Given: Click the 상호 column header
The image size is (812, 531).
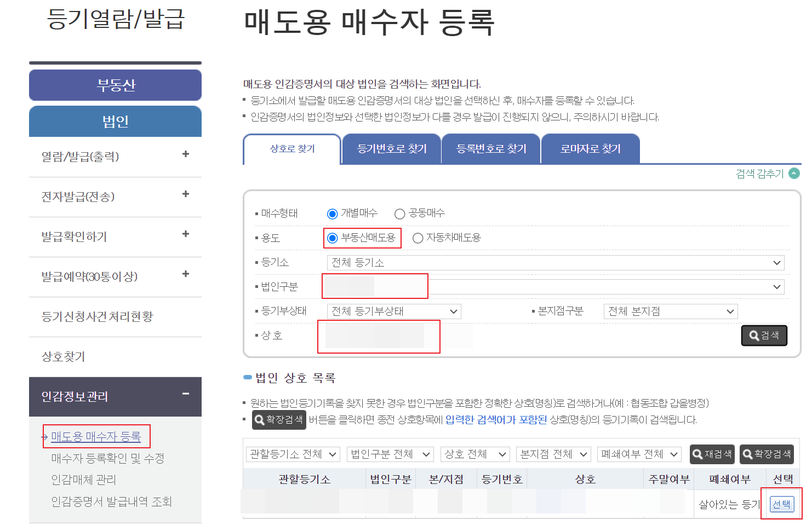Looking at the screenshot, I should point(585,480).
